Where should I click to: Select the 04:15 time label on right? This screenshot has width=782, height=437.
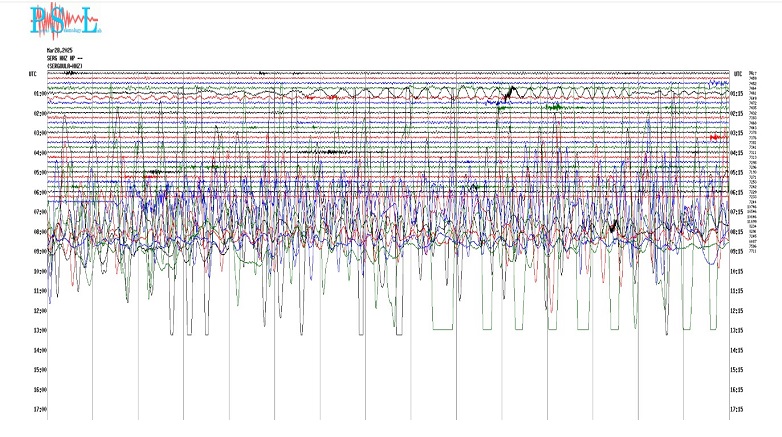pos(736,153)
